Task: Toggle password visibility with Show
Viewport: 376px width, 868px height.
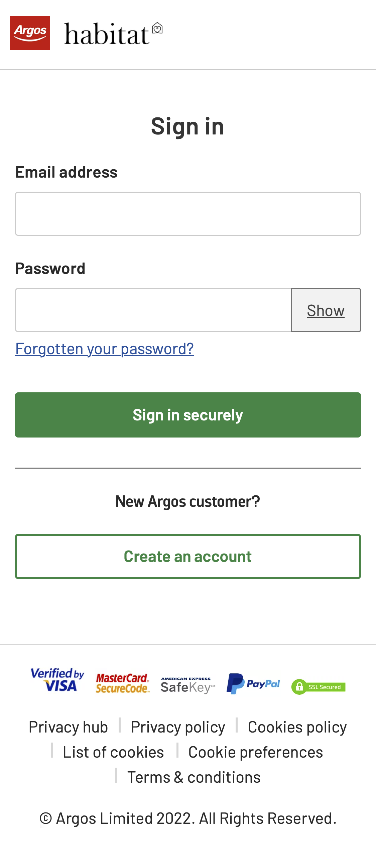Action: tap(325, 310)
